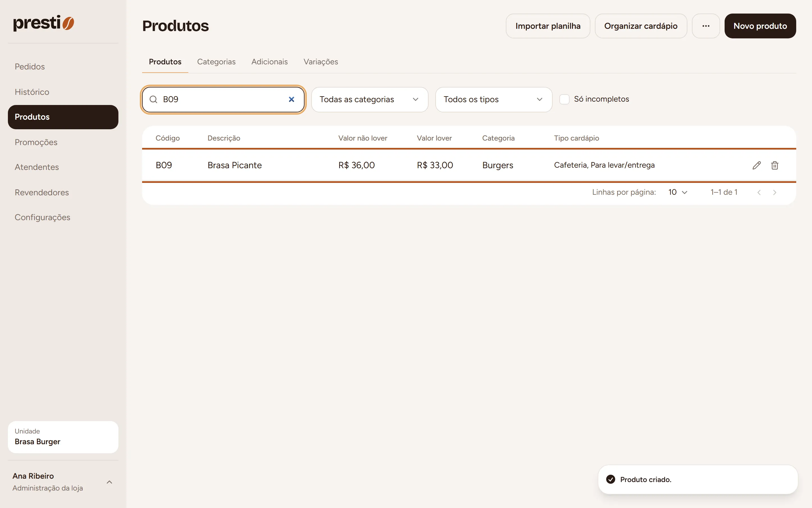Open the three-dots more options menu
The width and height of the screenshot is (812, 508).
(x=706, y=26)
